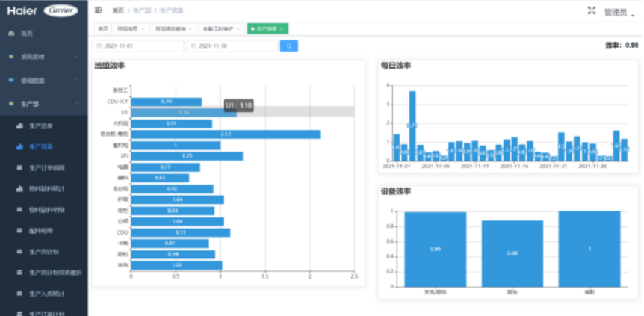Open the 管理员 user dropdown
Image resolution: width=644 pixels, height=316 pixels.
pyautogui.click(x=617, y=12)
